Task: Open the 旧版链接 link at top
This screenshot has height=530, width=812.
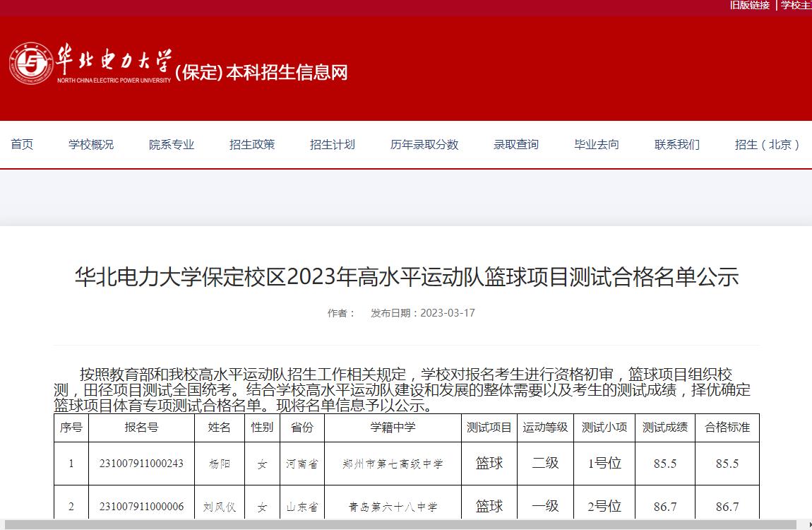Action: (749, 5)
